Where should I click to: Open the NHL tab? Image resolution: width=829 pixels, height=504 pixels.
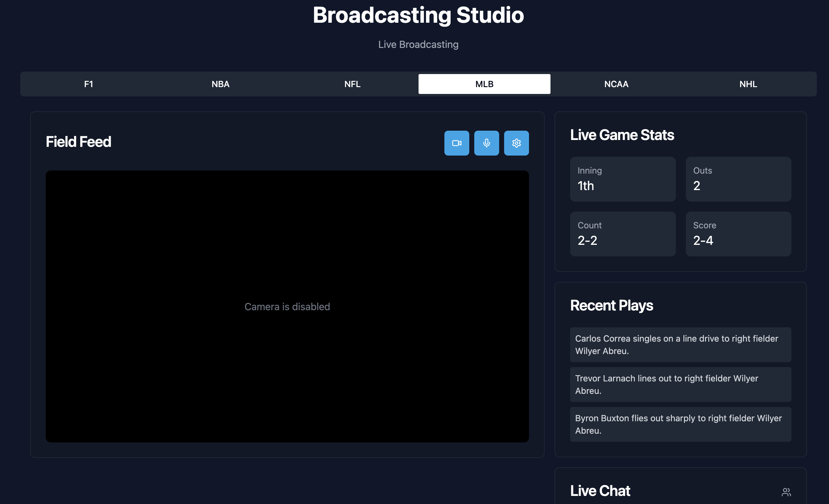(x=748, y=84)
